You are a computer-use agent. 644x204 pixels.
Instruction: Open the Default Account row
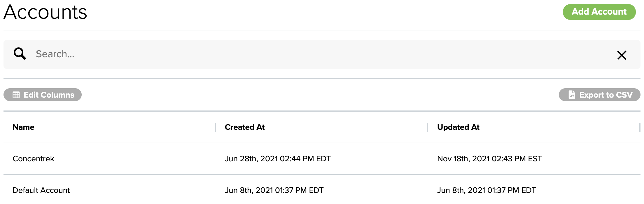pyautogui.click(x=41, y=190)
